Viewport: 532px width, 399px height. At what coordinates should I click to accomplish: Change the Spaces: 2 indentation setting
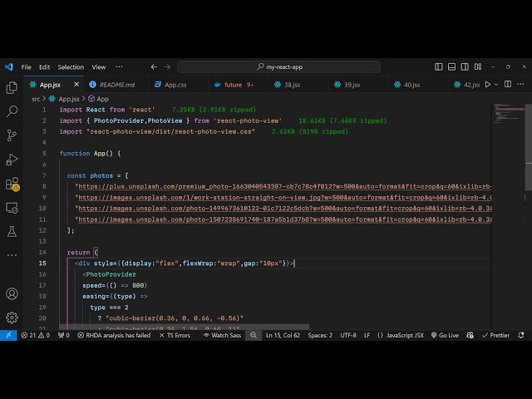point(320,335)
